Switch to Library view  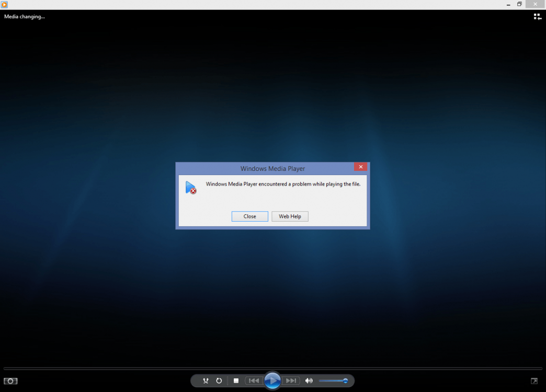click(537, 16)
